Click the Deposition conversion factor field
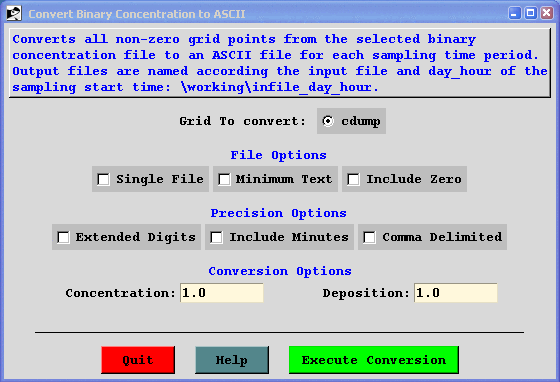This screenshot has width=560, height=382. tap(456, 293)
